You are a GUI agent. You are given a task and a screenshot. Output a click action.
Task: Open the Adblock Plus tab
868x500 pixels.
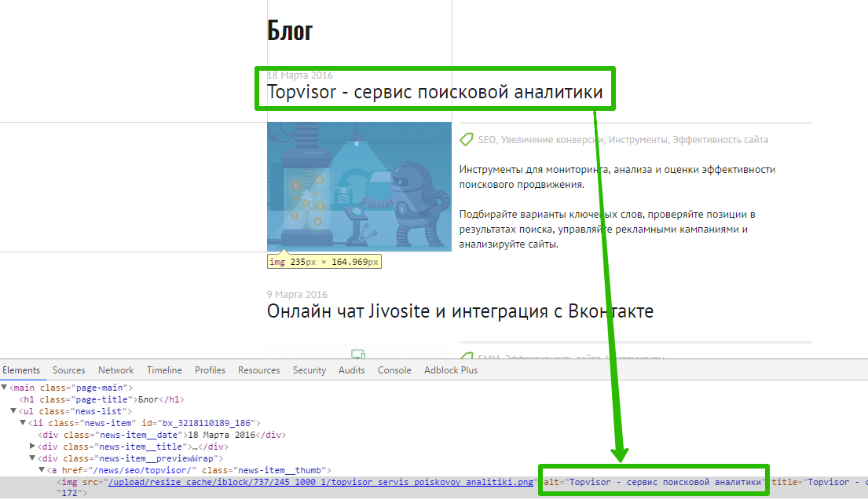coord(451,370)
